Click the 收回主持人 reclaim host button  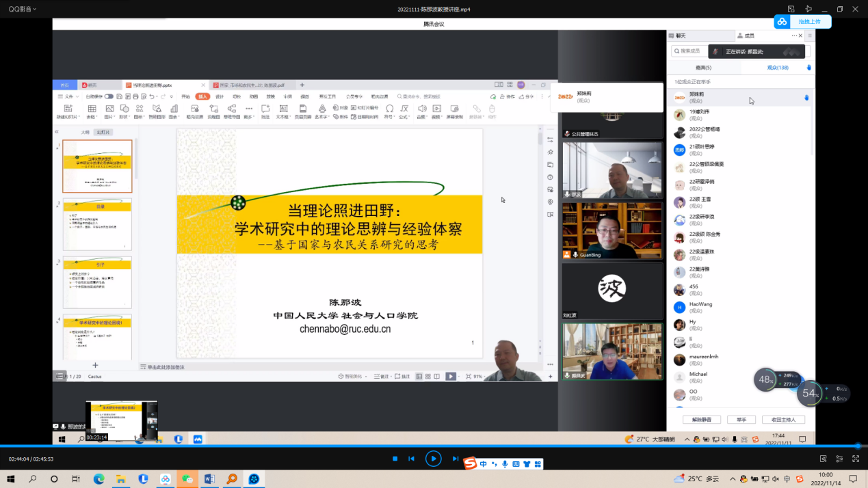783,420
